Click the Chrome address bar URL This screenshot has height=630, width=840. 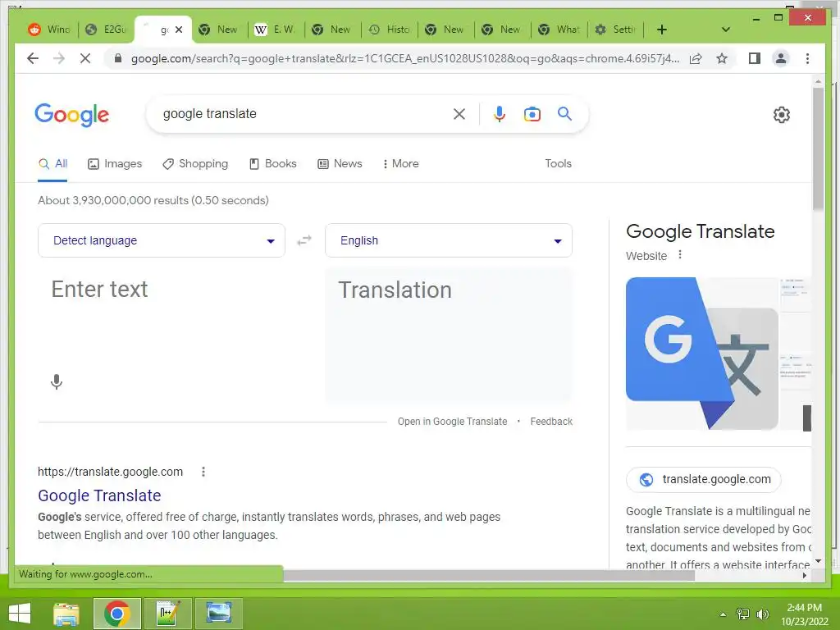[404, 58]
